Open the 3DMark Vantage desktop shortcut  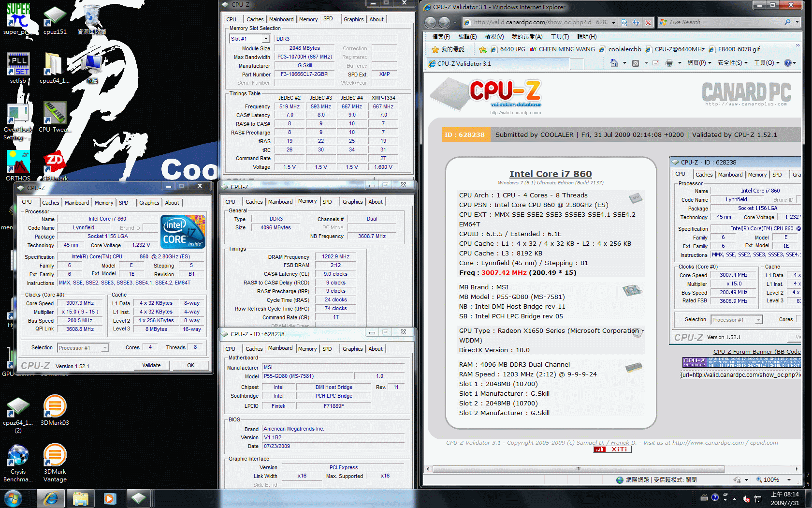[55, 463]
